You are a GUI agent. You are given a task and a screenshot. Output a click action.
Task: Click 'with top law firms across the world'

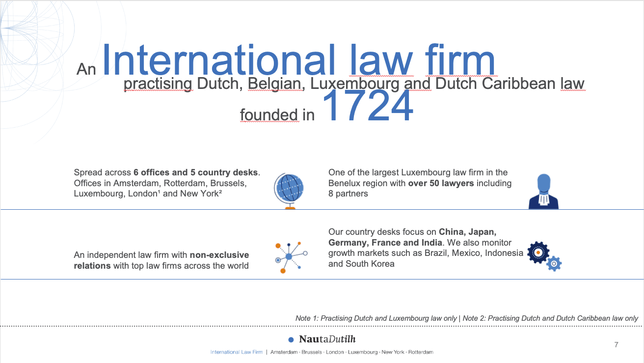point(181,266)
